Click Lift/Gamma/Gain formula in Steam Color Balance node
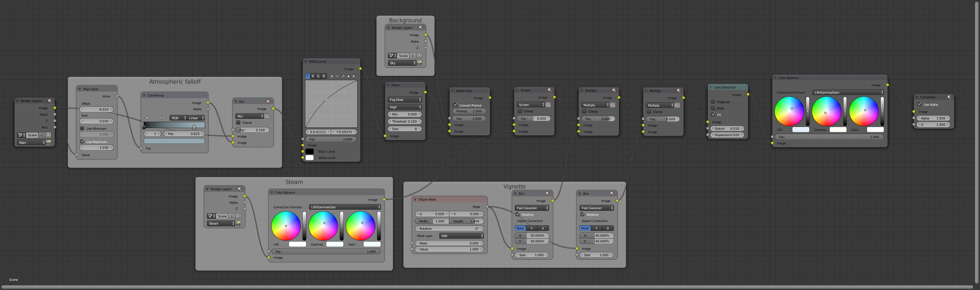This screenshot has width=980, height=290. [345, 207]
